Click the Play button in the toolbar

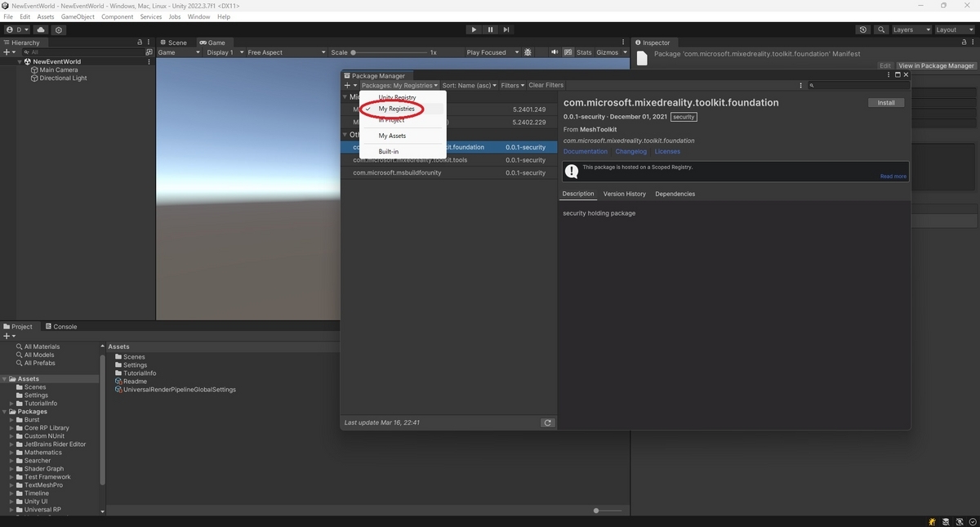point(474,29)
